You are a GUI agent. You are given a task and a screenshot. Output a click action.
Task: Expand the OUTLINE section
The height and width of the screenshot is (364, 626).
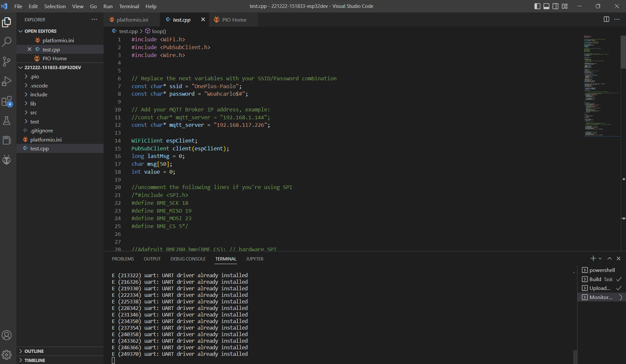point(34,351)
